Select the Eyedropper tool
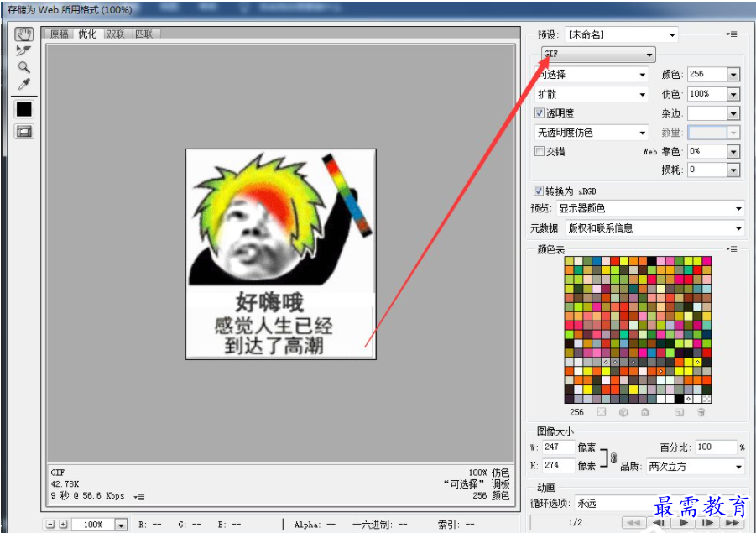This screenshot has width=756, height=533. tap(23, 84)
